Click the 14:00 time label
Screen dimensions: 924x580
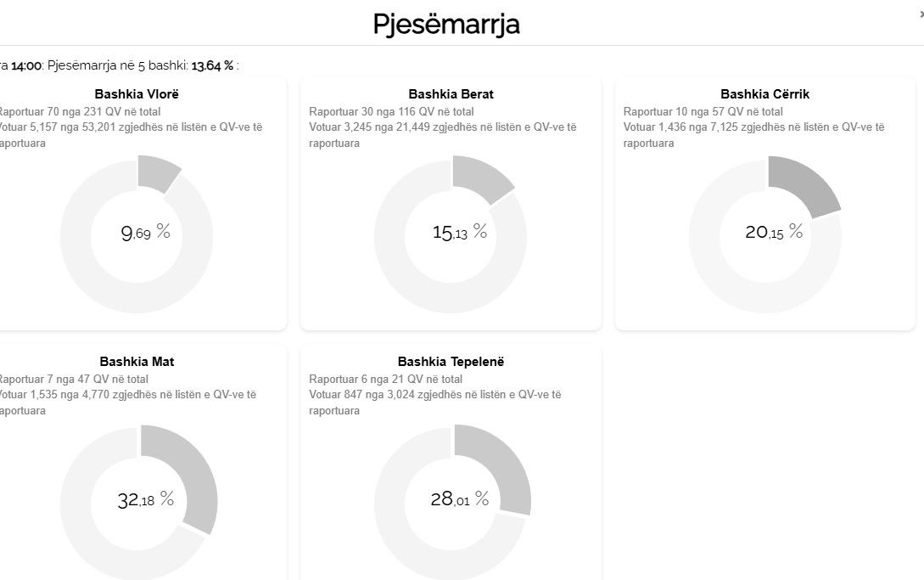point(26,65)
